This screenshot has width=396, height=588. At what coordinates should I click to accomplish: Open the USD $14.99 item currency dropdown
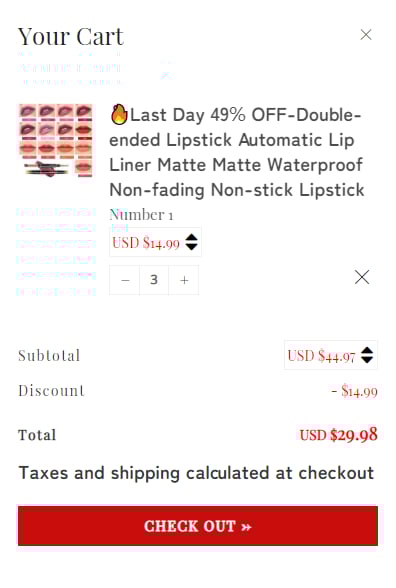tap(155, 242)
